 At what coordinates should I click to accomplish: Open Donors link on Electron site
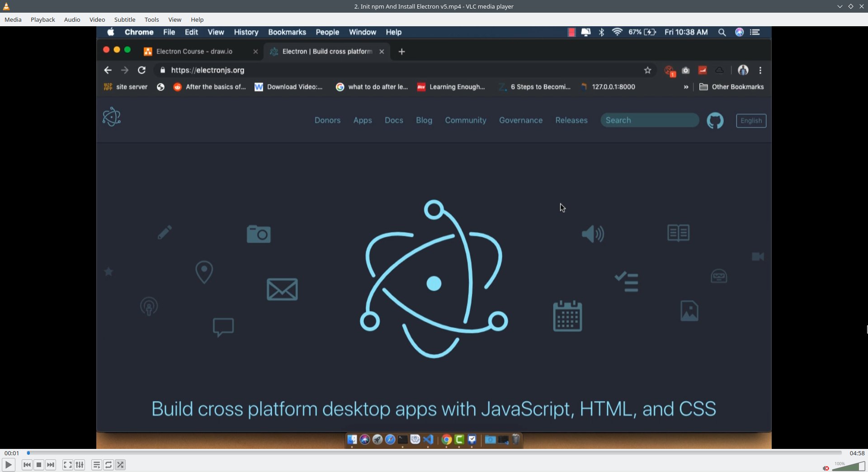pos(327,120)
